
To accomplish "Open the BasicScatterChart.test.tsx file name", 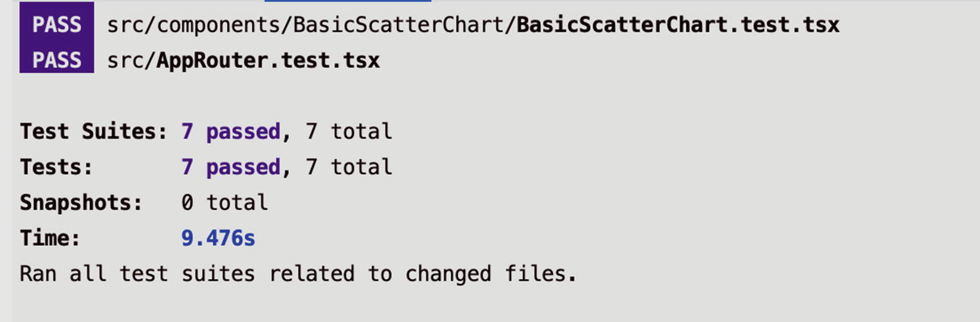I will tap(677, 24).
